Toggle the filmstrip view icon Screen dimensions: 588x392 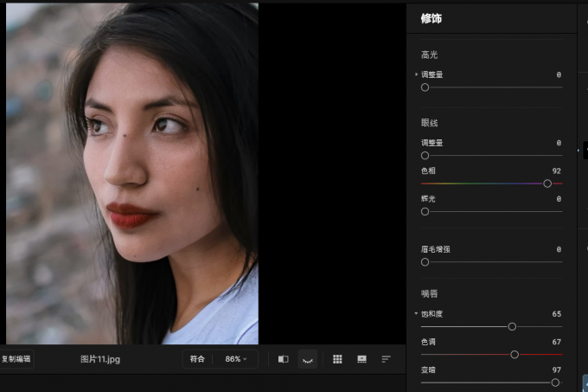click(361, 359)
